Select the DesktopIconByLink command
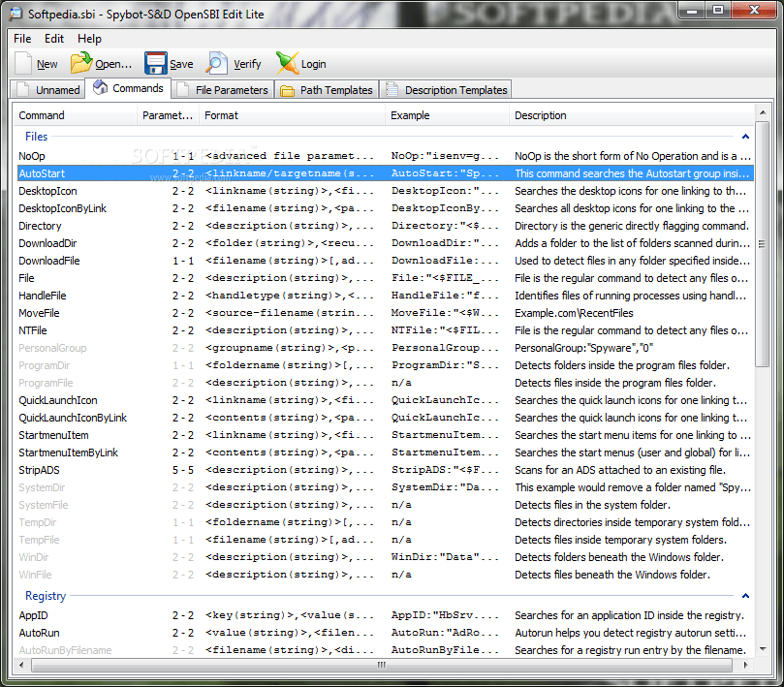Screen dimensions: 784x687 [x=384, y=208]
